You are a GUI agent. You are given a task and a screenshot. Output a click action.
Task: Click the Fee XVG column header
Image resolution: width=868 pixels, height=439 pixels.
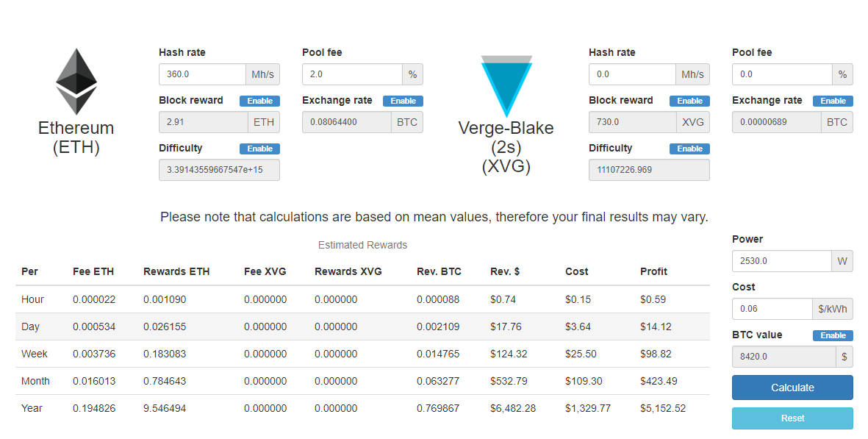[265, 272]
